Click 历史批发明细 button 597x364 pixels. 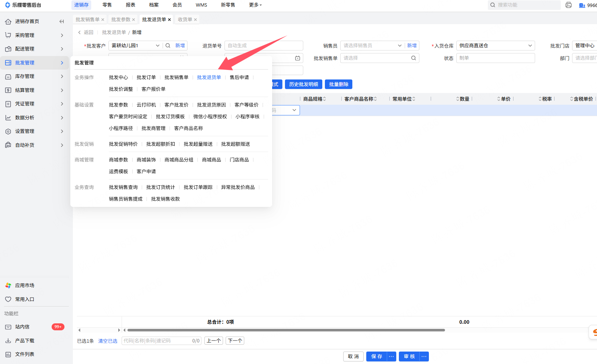point(304,85)
